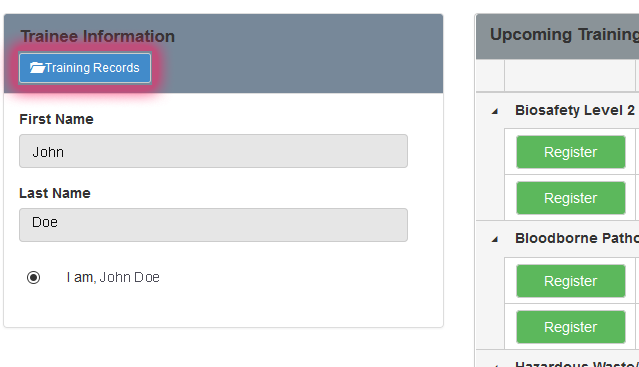The height and width of the screenshot is (367, 639).
Task: Register for the second Bloodborne Pathogens session
Action: [x=571, y=327]
